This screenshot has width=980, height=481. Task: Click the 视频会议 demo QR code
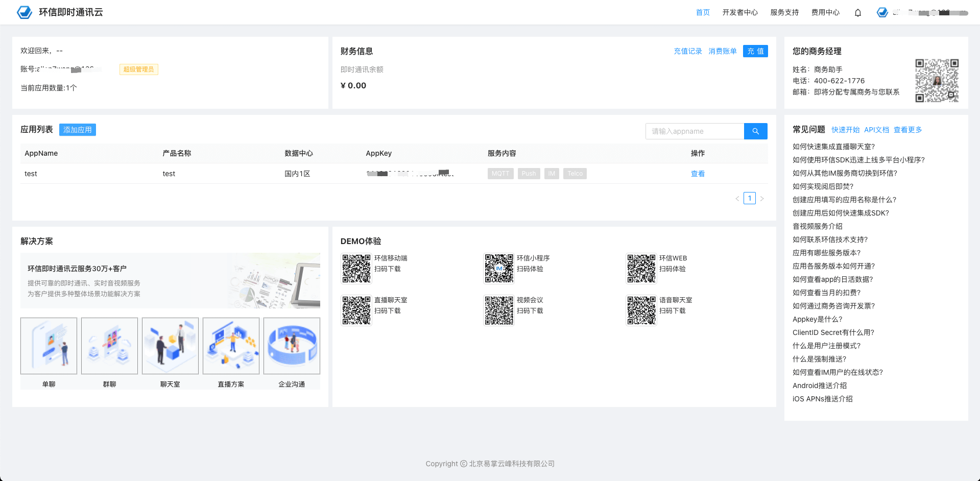(x=499, y=310)
